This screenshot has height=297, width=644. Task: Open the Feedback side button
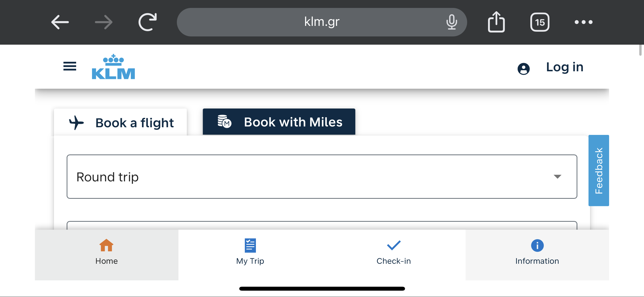[x=599, y=171]
